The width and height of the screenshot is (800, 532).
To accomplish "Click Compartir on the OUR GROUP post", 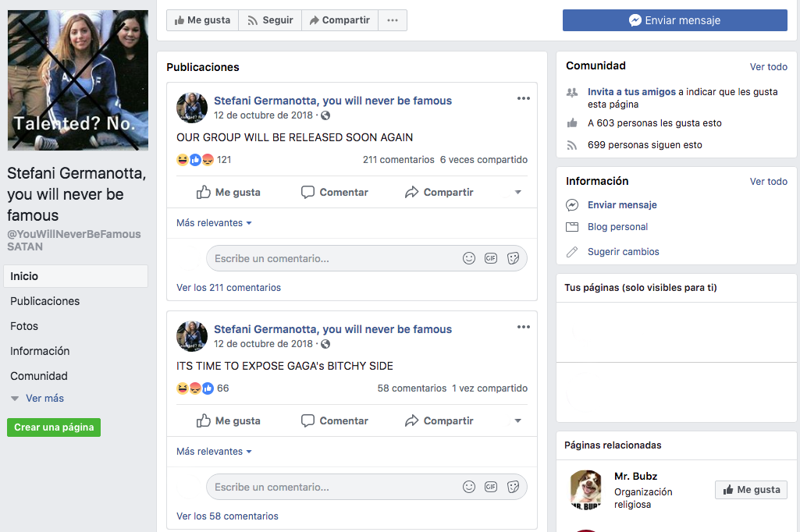I will tap(439, 193).
